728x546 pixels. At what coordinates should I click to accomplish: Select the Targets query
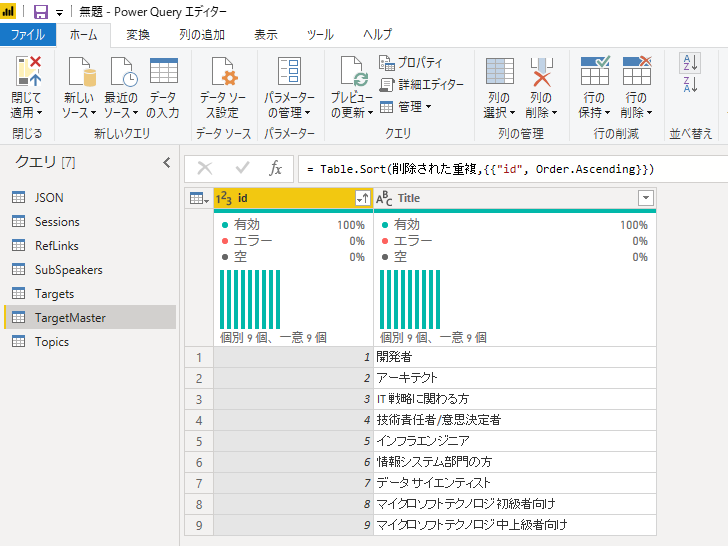pyautogui.click(x=90, y=294)
